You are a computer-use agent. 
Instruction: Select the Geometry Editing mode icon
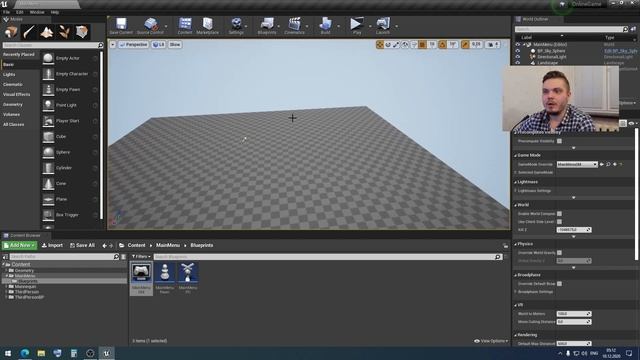[x=82, y=32]
